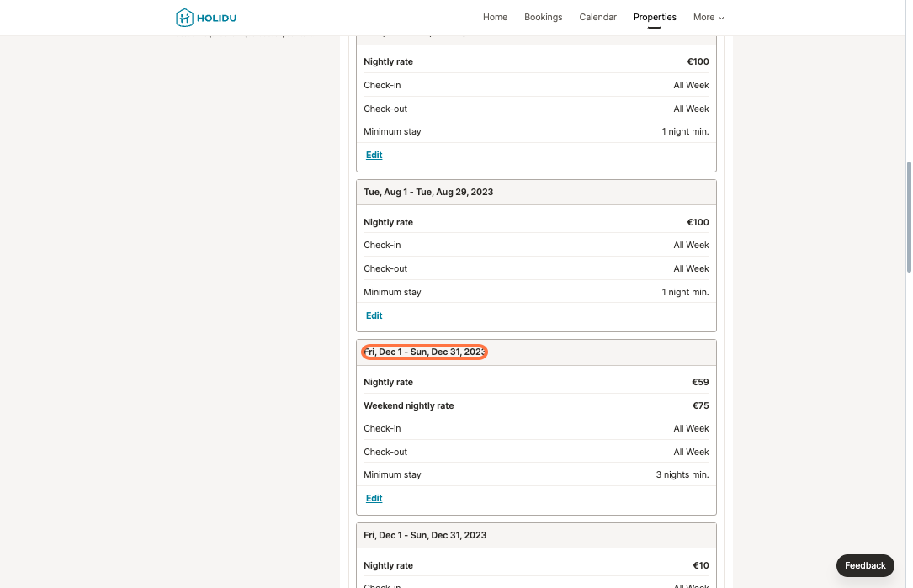913x588 pixels.
Task: Click 'Nightly rate' label in €10 card
Action: click(x=389, y=566)
